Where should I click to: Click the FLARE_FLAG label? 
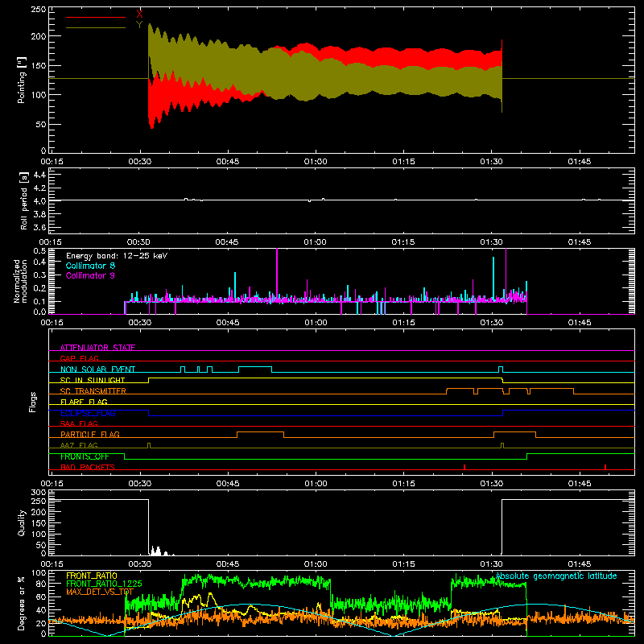point(84,402)
